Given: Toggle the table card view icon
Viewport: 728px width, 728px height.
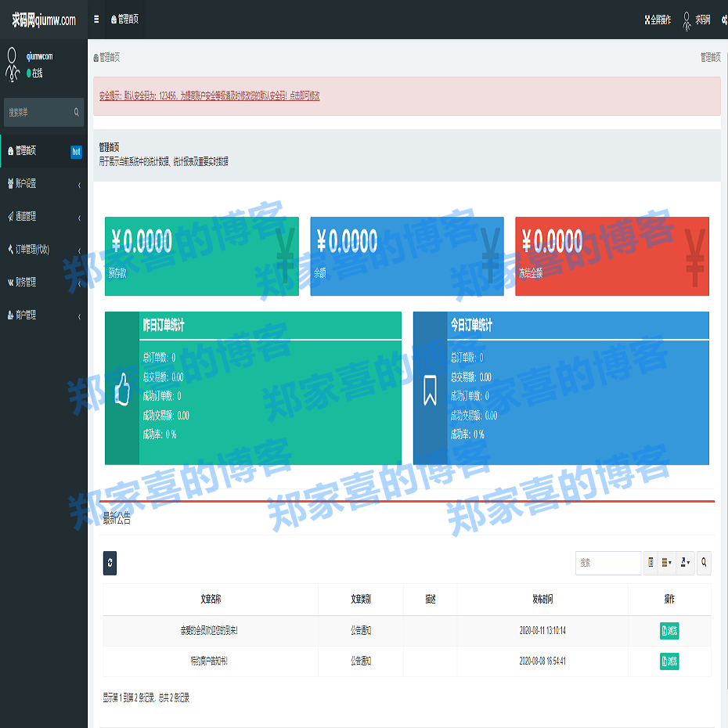Looking at the screenshot, I should pyautogui.click(x=651, y=562).
